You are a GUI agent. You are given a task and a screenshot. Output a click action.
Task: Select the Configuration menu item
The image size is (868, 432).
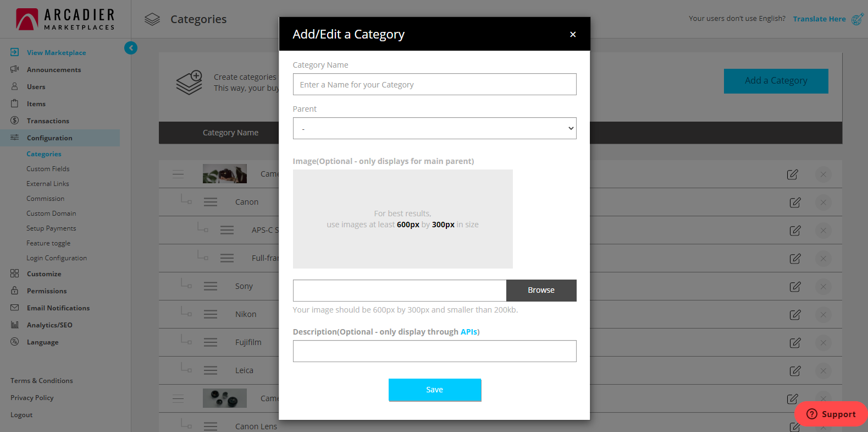coord(60,138)
